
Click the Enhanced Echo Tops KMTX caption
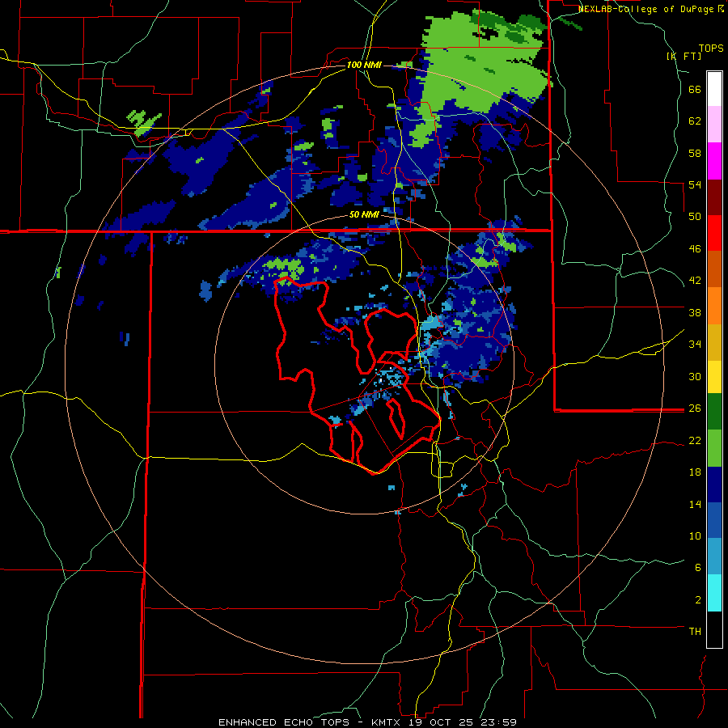coord(367,722)
